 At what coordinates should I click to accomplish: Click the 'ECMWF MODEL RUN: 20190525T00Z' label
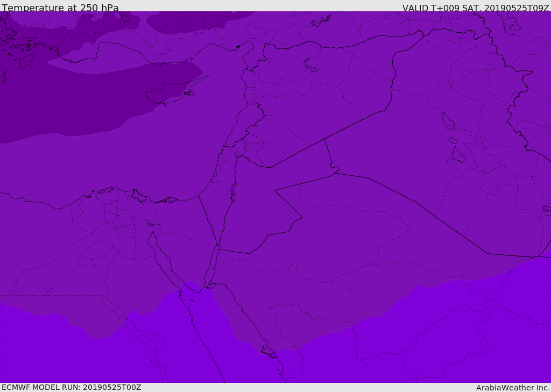[x=72, y=387]
